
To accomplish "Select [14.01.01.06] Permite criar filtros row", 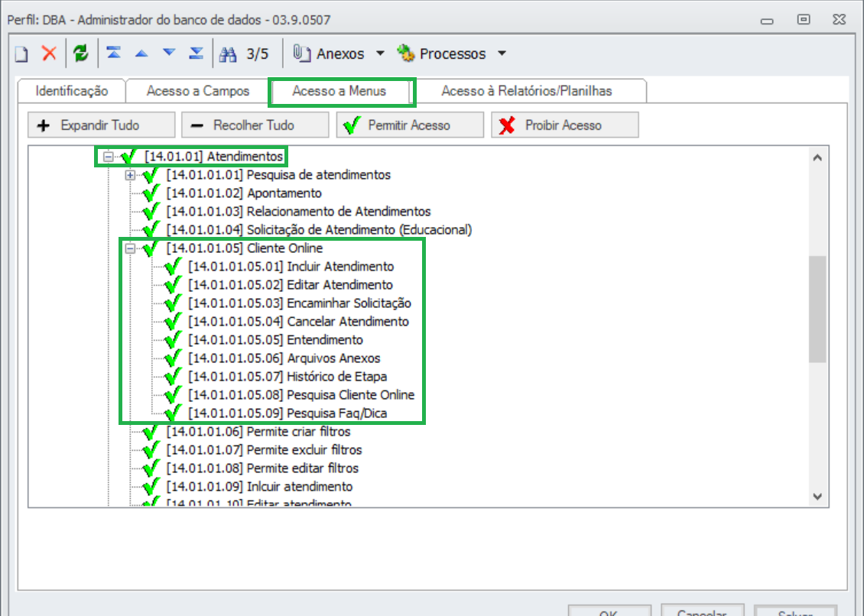I will (258, 431).
